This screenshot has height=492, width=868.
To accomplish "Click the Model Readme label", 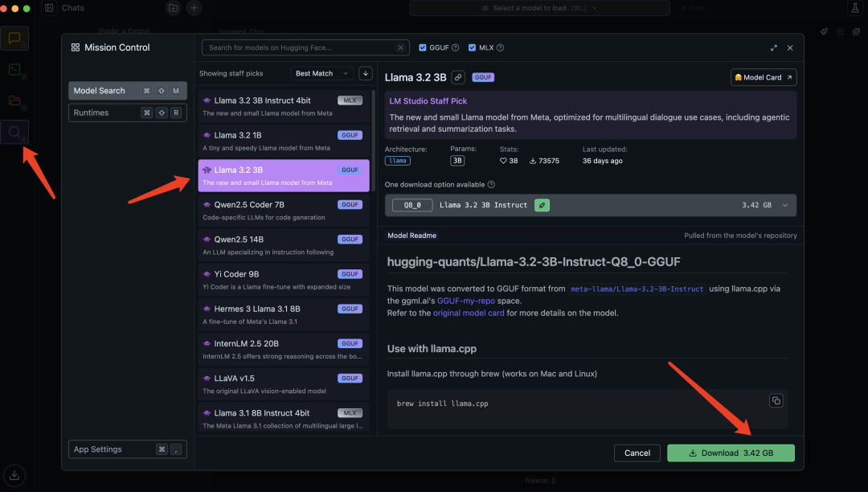I will point(411,236).
